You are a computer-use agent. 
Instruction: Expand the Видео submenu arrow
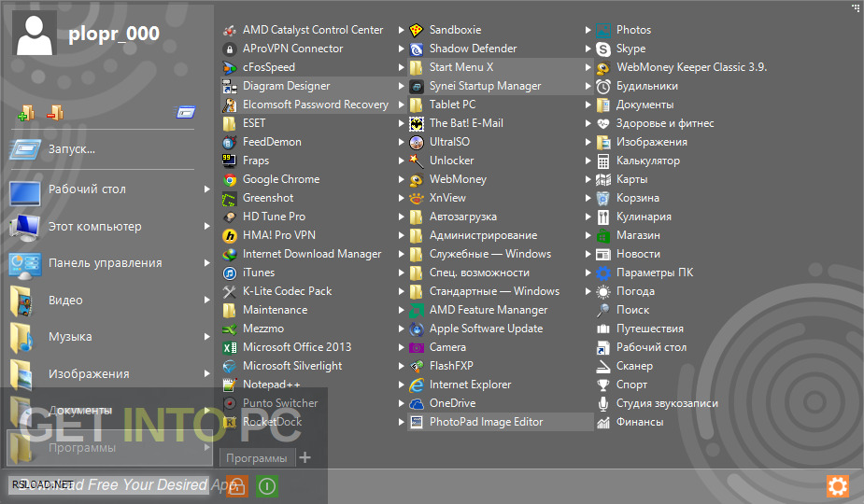point(207,300)
